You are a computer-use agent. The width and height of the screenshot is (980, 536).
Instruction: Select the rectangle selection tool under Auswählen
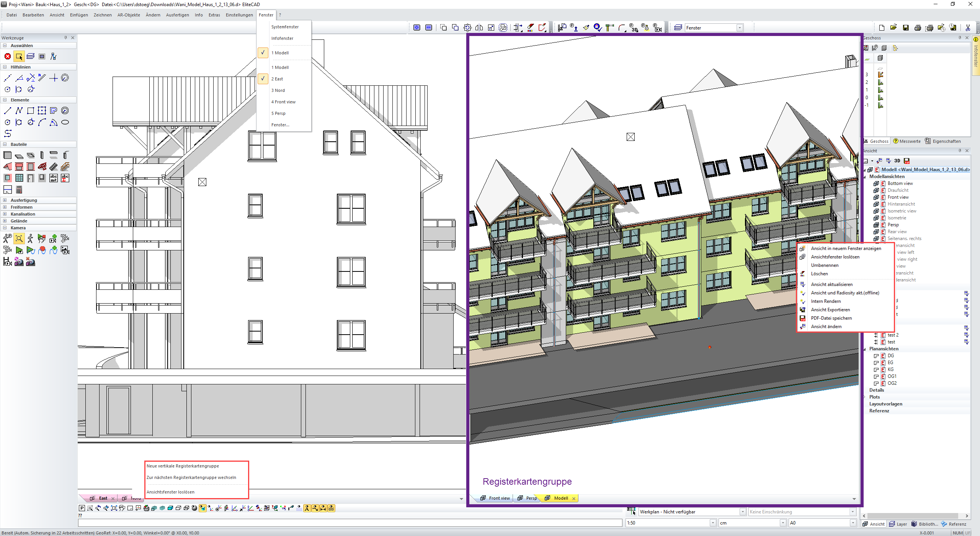pyautogui.click(x=19, y=57)
